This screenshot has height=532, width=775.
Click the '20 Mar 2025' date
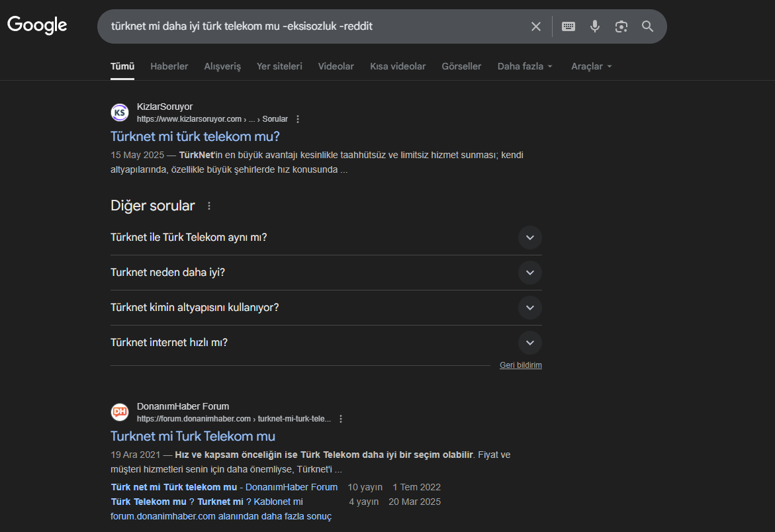pos(415,502)
